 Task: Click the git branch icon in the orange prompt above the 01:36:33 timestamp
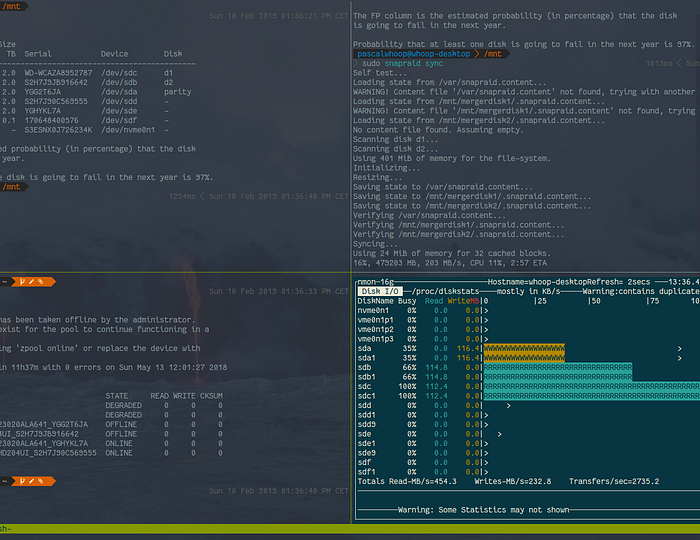(x=22, y=282)
